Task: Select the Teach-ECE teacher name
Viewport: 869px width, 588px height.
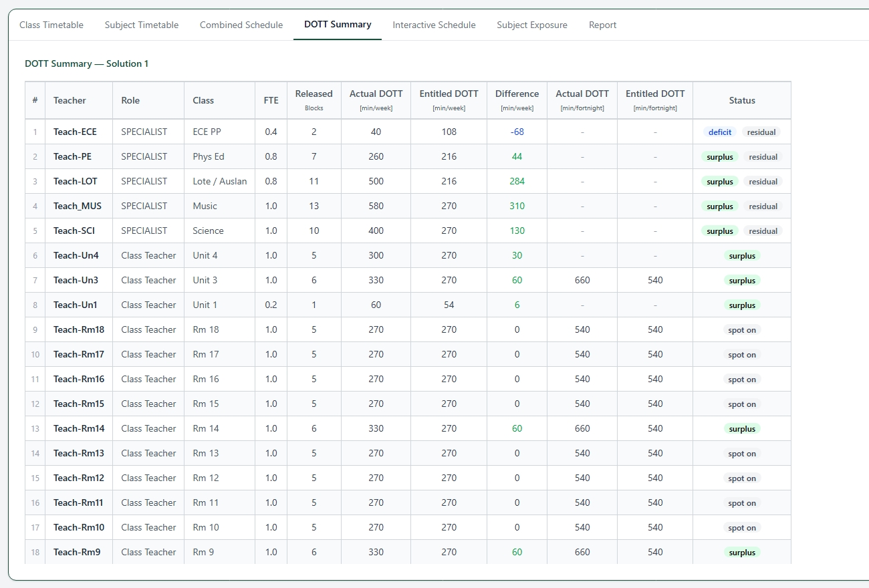Action: click(x=75, y=132)
